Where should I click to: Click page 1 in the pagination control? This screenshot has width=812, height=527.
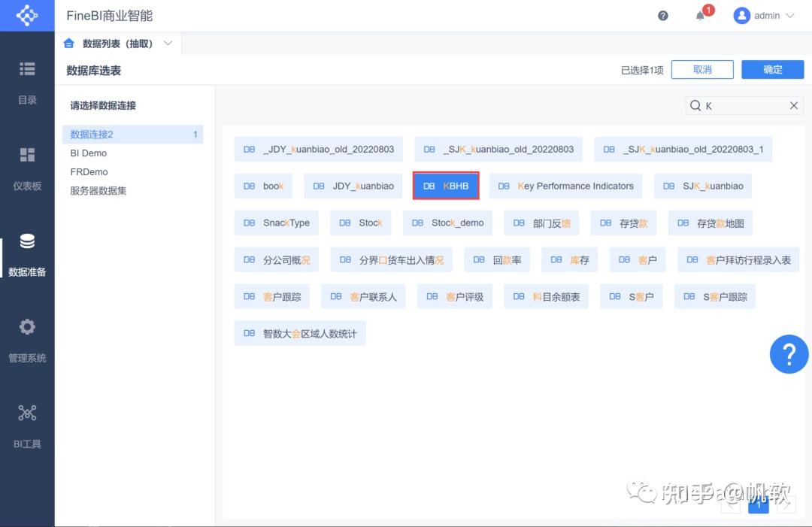coord(759,504)
